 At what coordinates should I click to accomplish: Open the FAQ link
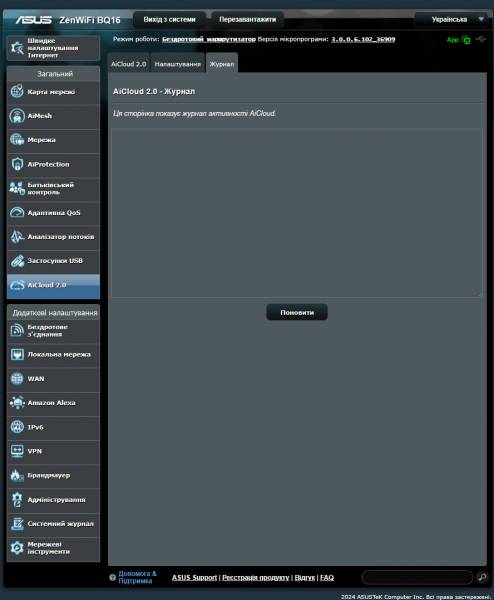[327, 577]
